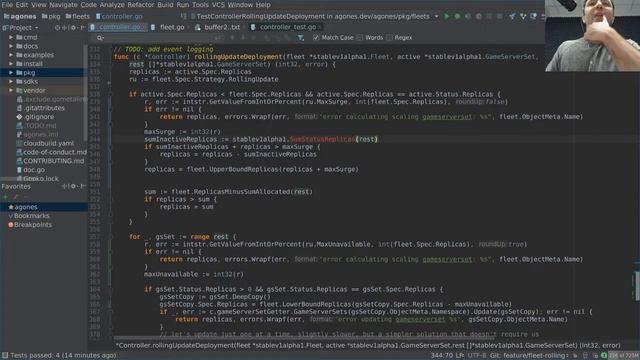Image resolution: width=640 pixels, height=360 pixels.
Task: Open the Refactor menu
Action: [x=141, y=4]
